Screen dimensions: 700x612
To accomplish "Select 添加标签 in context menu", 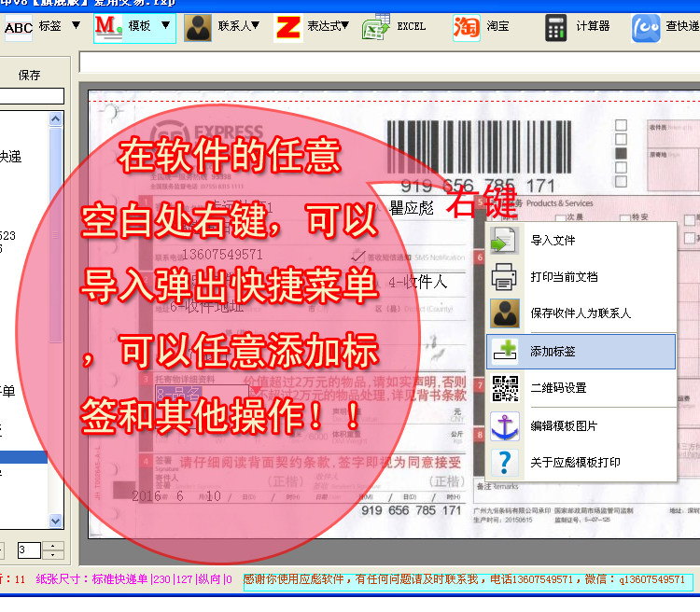I will 581,352.
